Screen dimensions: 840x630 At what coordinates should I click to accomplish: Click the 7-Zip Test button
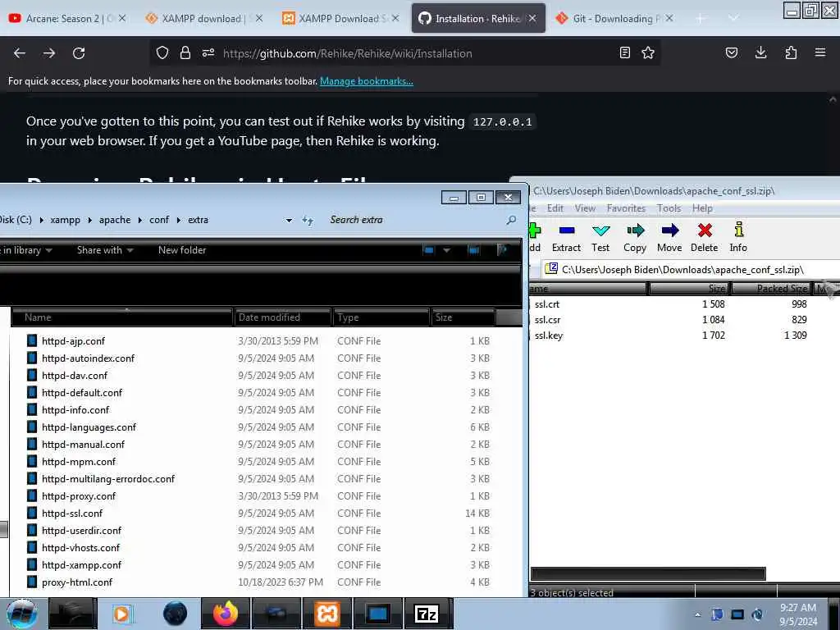point(600,238)
